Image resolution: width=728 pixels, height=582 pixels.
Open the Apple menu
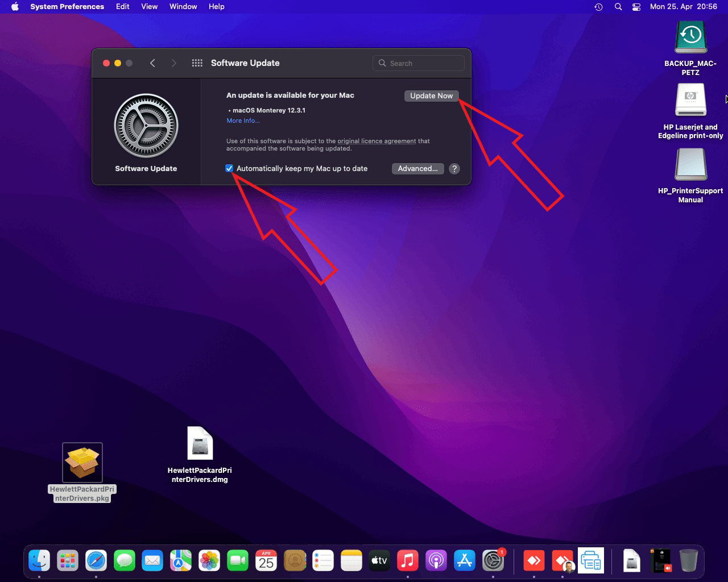(x=15, y=7)
